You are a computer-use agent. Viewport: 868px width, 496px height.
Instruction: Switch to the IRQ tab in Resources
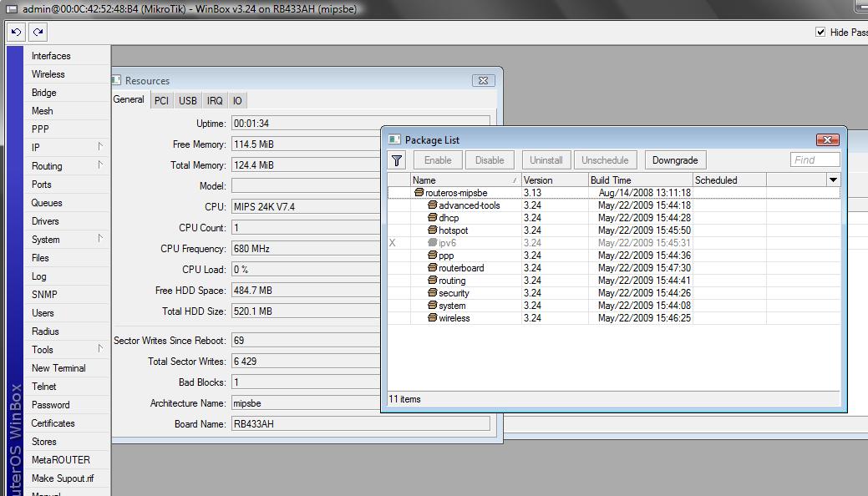[215, 101]
